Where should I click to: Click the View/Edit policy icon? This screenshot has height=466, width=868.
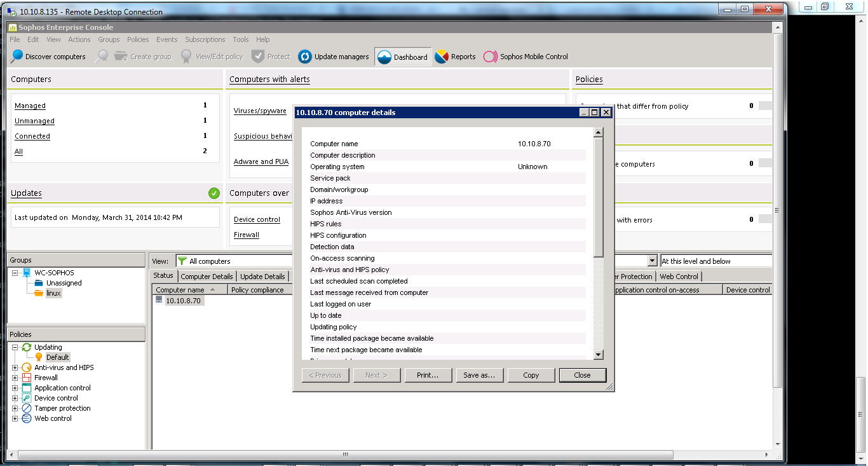click(186, 57)
